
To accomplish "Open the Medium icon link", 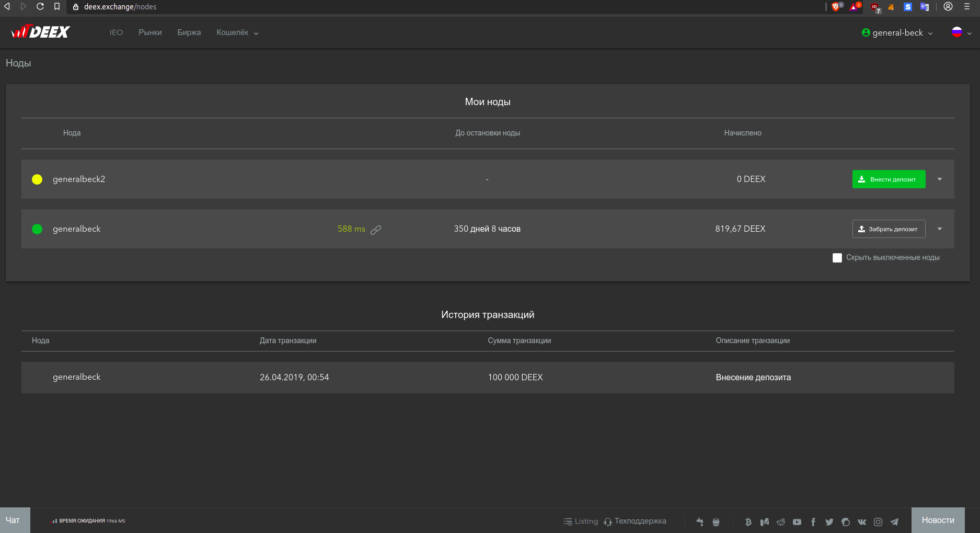I will coord(765,521).
